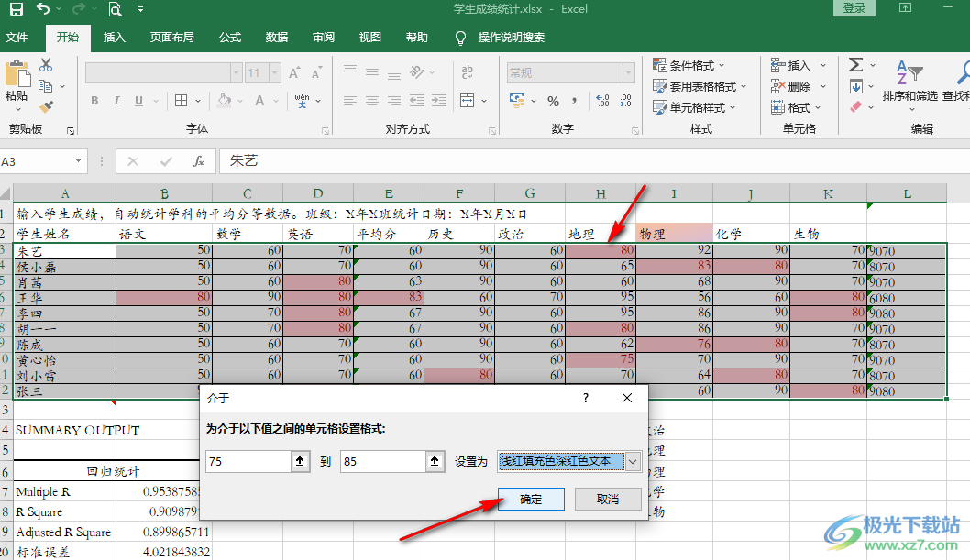Open the font group dialog launcher
The width and height of the screenshot is (970, 560).
coord(325,131)
